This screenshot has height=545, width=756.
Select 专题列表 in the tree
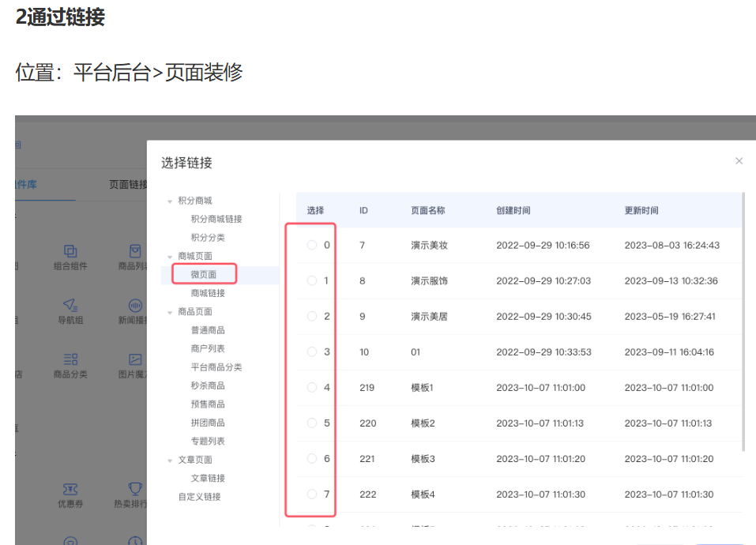208,441
